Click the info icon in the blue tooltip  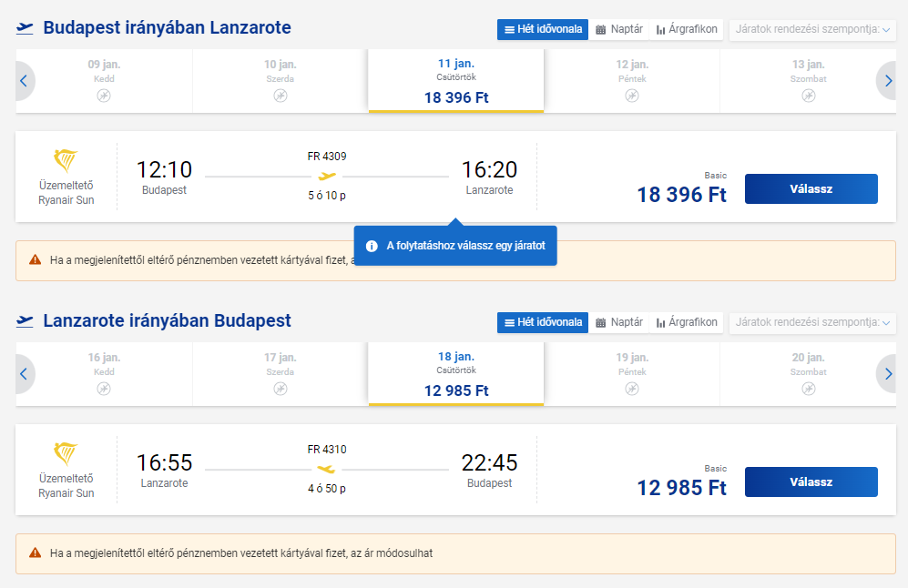click(x=372, y=246)
